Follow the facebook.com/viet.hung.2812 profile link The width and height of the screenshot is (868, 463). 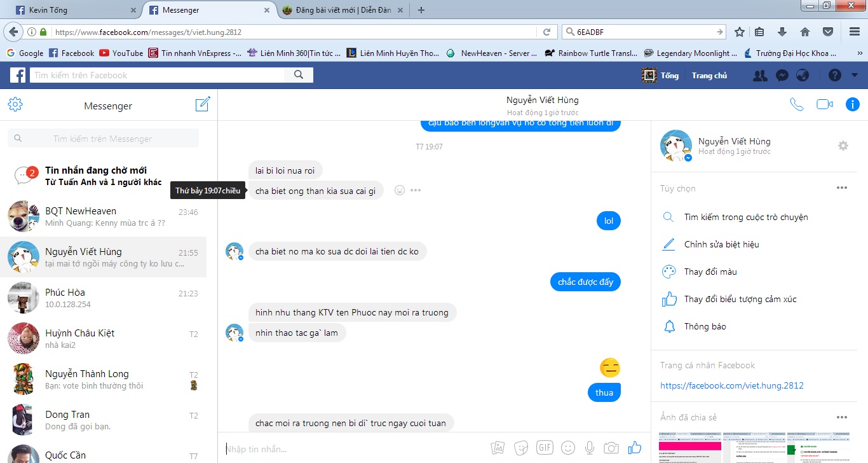pyautogui.click(x=732, y=385)
